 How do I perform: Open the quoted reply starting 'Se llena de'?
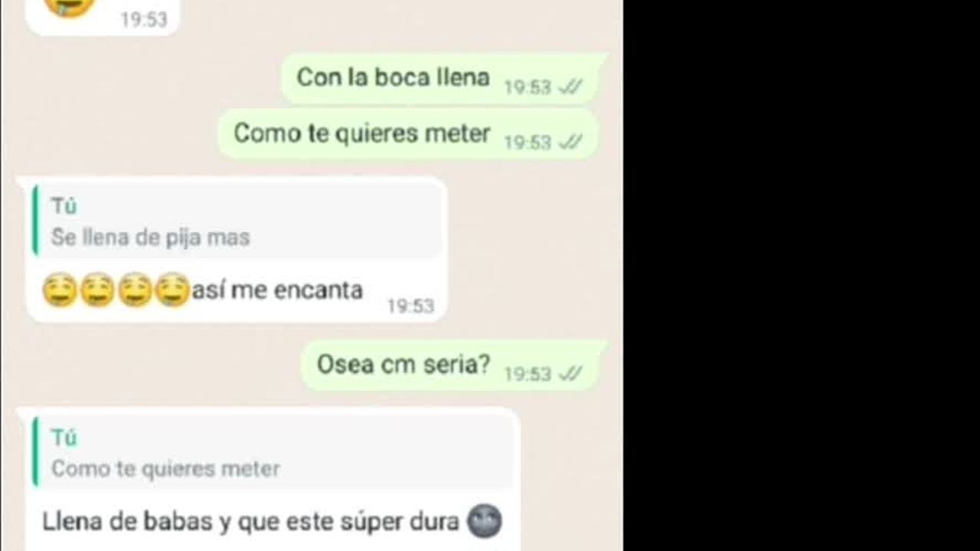(237, 220)
